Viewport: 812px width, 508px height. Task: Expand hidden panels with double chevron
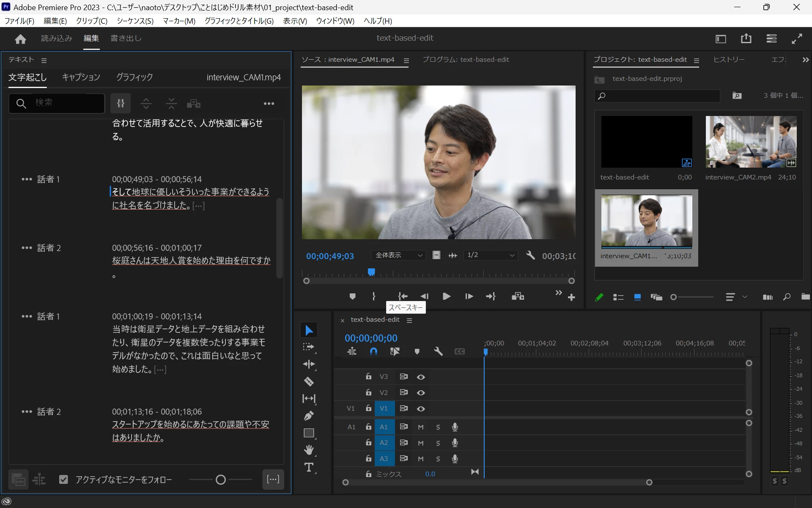(805, 60)
